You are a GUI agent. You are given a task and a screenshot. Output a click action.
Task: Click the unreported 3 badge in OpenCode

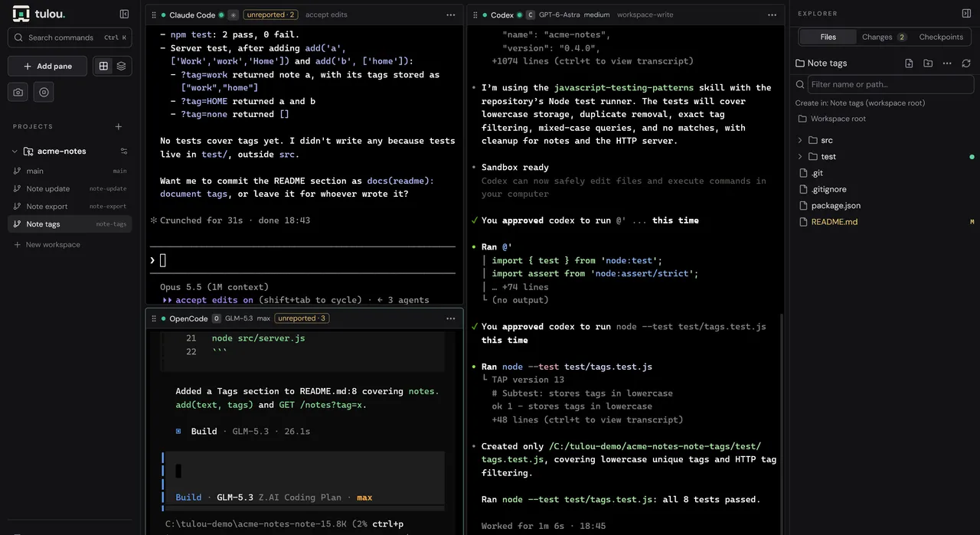302,318
